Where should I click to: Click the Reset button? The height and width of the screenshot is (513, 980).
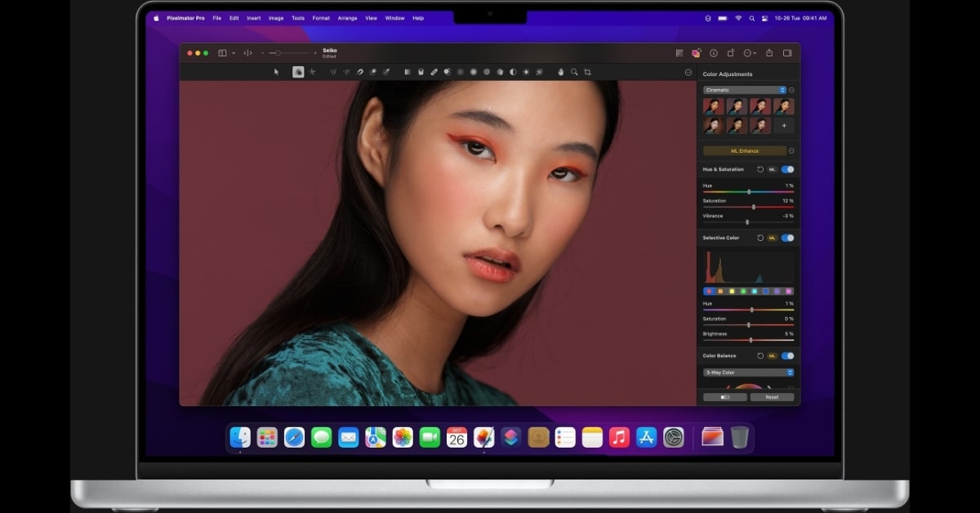(772, 397)
